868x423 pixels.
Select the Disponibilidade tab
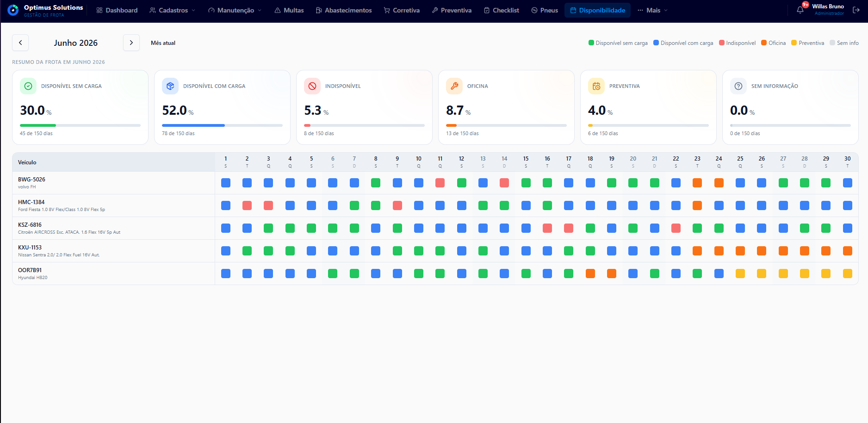pyautogui.click(x=597, y=10)
